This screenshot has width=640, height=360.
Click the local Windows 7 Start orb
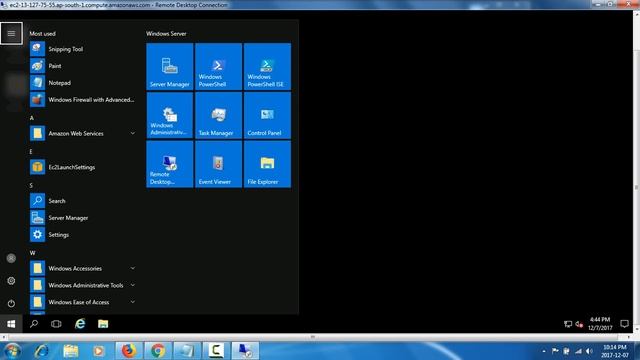click(12, 351)
